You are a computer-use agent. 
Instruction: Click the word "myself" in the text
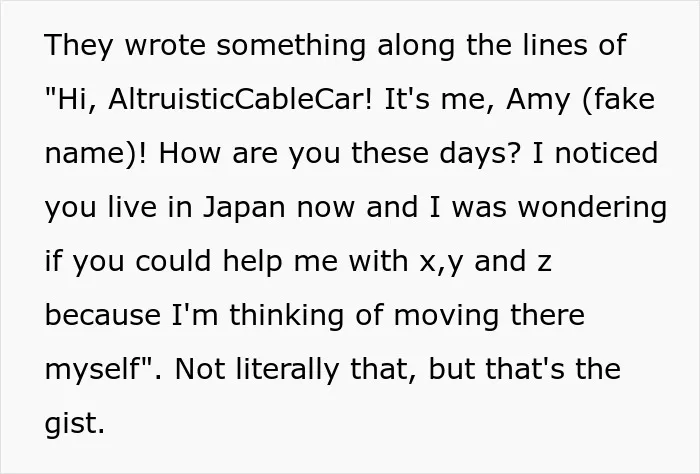tap(93, 371)
